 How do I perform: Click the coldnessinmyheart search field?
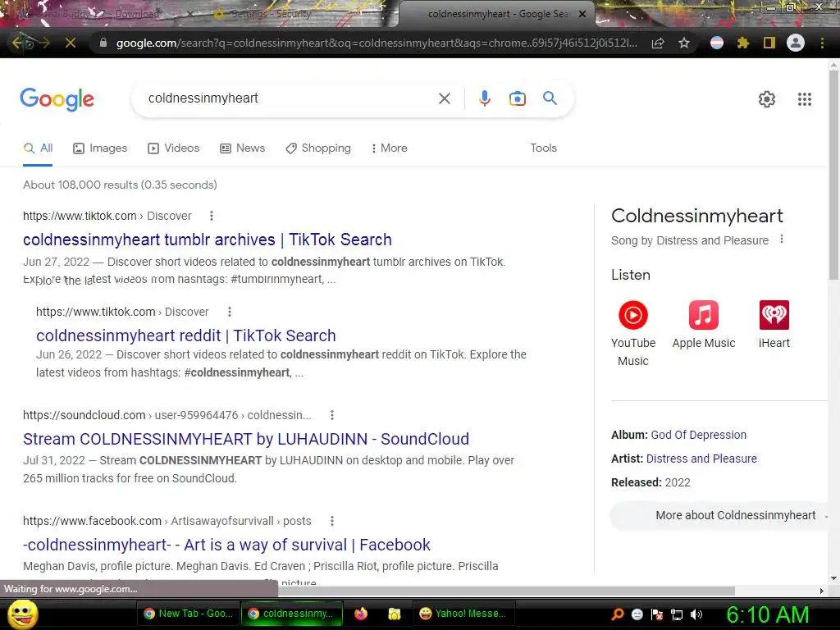point(290,98)
